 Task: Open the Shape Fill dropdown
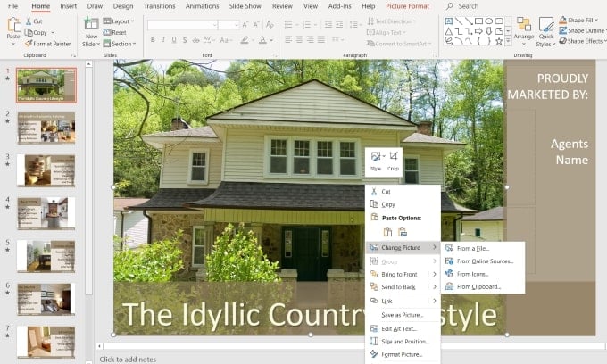tap(584, 20)
